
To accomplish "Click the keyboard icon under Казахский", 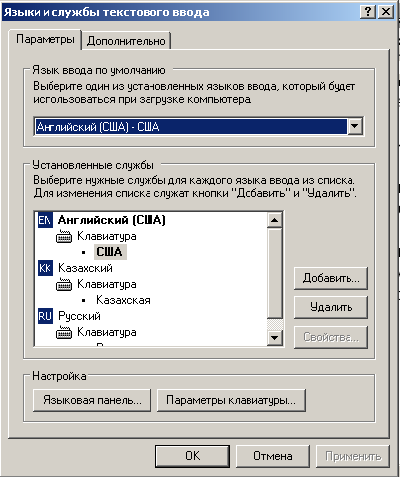I will [x=64, y=284].
